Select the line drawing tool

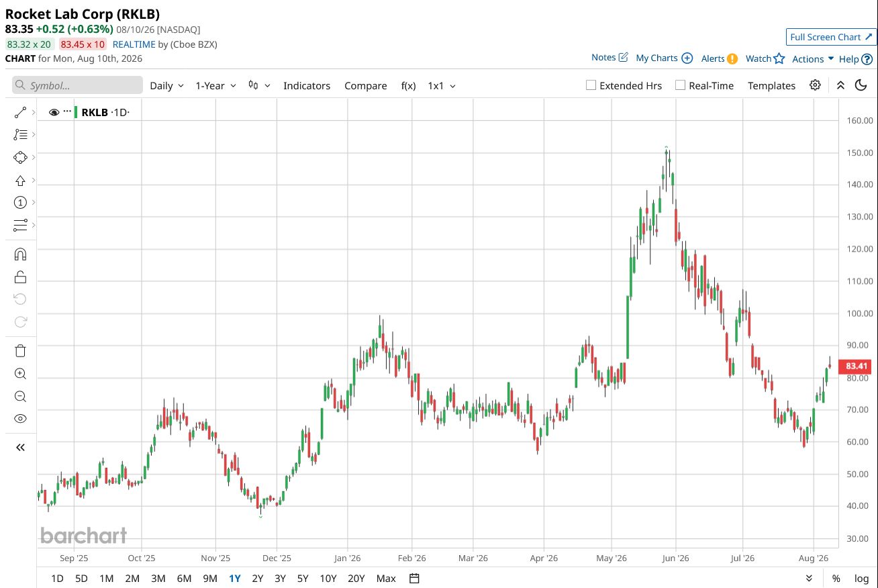pos(20,112)
